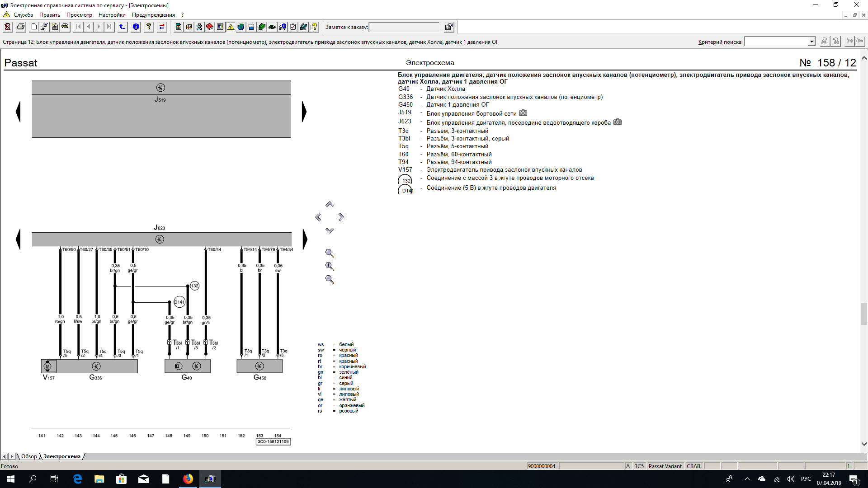
Task: Click the warning triangle toolbar icon
Action: tap(231, 27)
